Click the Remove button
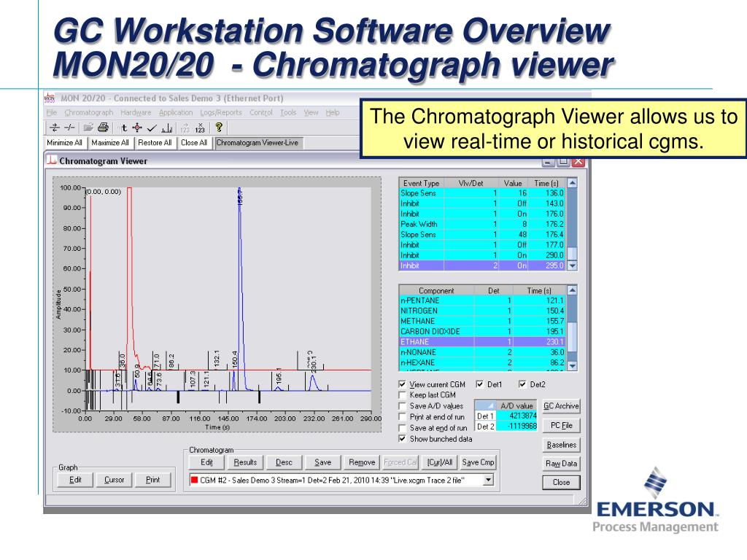 (362, 462)
